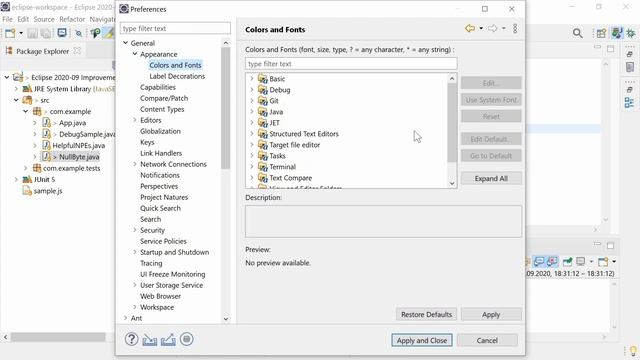Select Terminal in colors and fonts list
This screenshot has height=360, width=640.
pos(282,167)
